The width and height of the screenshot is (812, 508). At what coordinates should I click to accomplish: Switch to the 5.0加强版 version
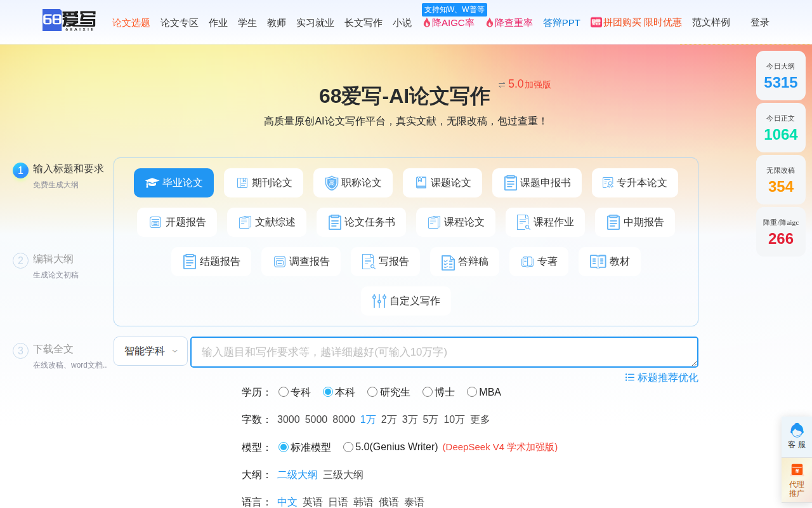click(525, 84)
